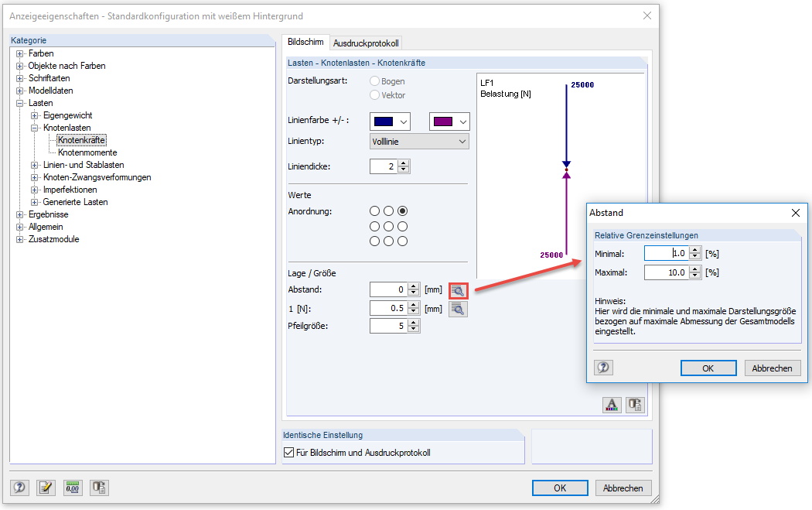Collapse the Lasten tree node
The image size is (812, 510).
click(19, 103)
